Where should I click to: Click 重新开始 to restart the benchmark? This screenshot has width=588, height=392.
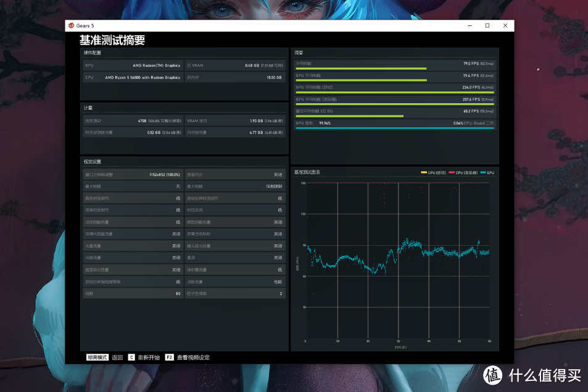149,357
